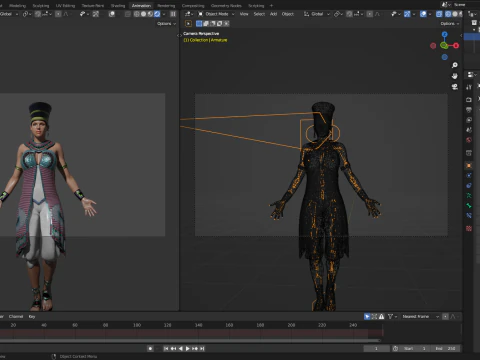Image resolution: width=480 pixels, height=360 pixels.
Task: Open pivot point selector in left viewport
Action: pyautogui.click(x=27, y=14)
